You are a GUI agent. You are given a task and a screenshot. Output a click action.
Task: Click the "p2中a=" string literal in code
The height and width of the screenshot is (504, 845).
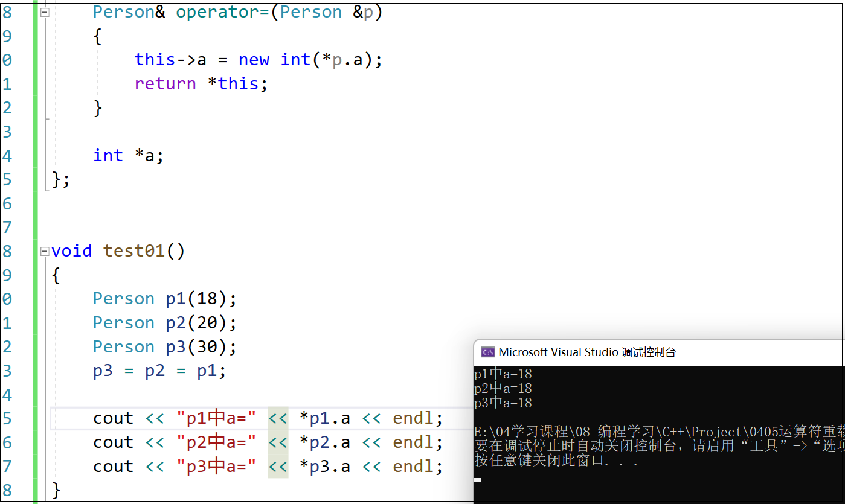(216, 442)
